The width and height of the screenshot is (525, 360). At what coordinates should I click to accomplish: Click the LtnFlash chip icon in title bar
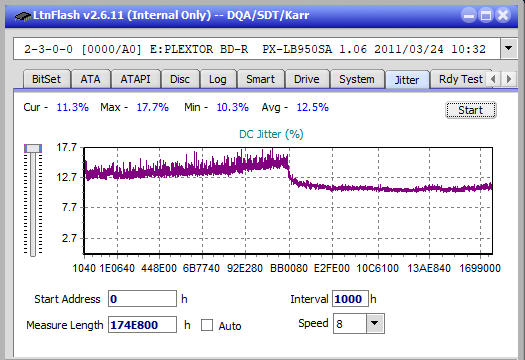[23, 16]
